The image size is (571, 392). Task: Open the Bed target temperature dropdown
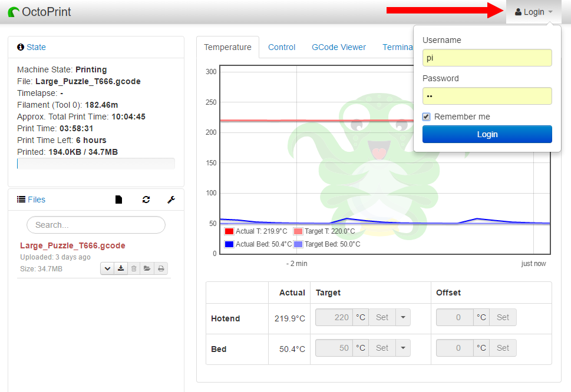click(x=402, y=348)
